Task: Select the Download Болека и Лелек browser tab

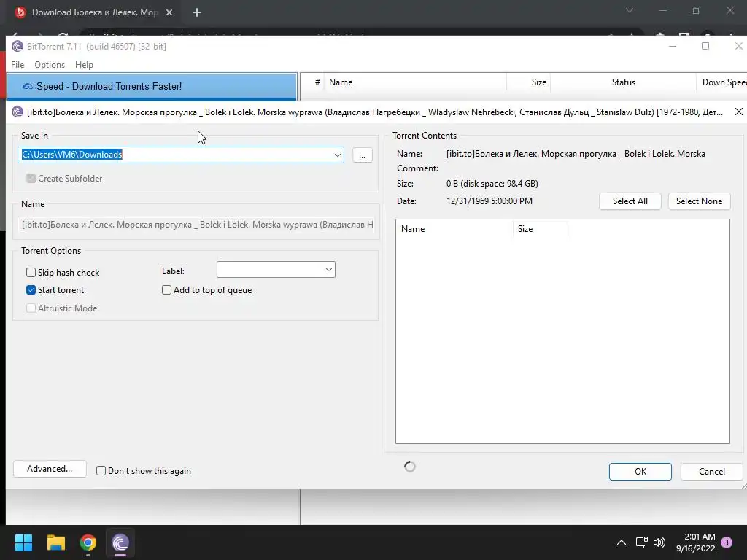Action: click(x=94, y=12)
